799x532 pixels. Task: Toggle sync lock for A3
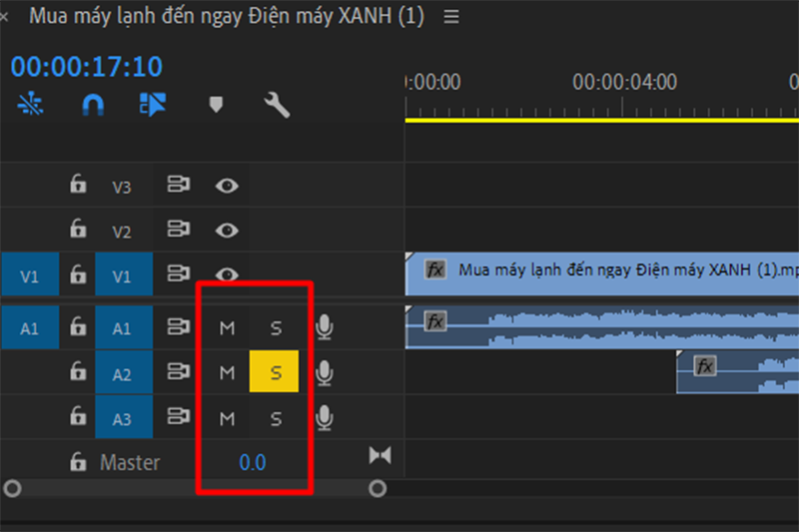tap(179, 416)
